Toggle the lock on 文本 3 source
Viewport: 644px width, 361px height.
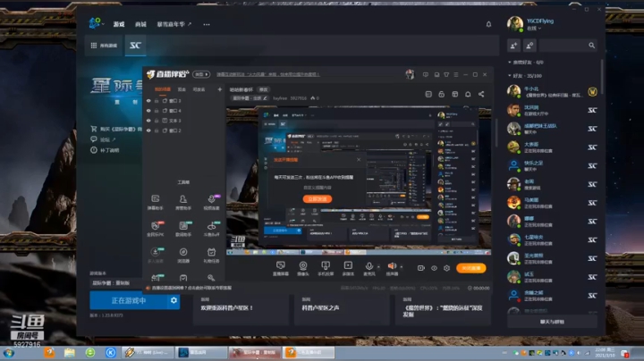point(157,121)
